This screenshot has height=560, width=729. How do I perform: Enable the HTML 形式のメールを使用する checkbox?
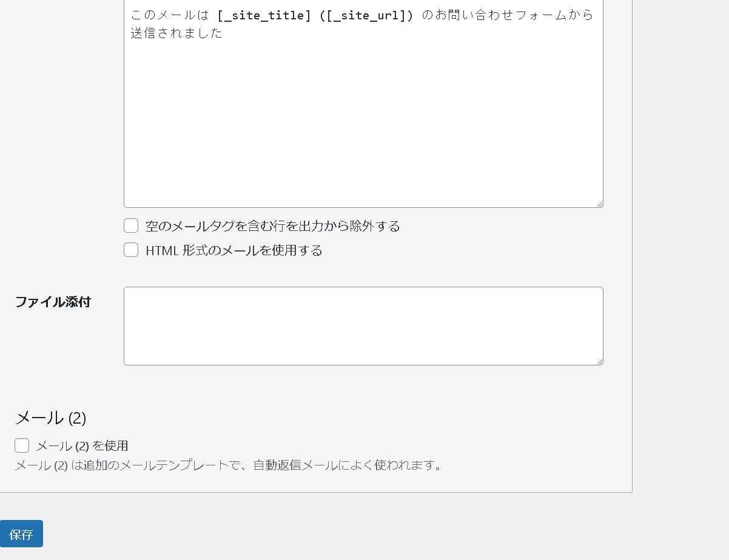click(131, 250)
